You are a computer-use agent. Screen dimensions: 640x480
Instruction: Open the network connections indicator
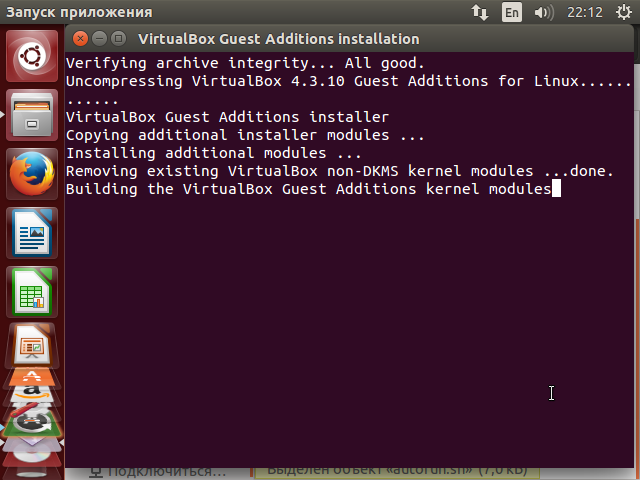[x=480, y=12]
